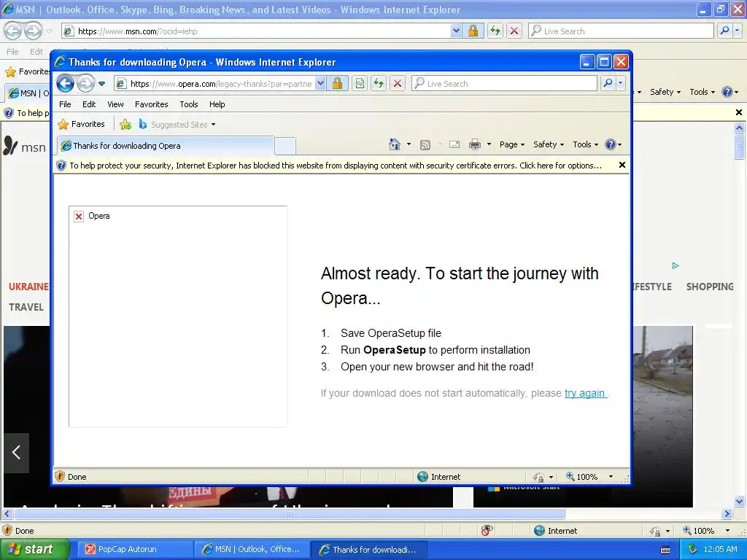Open the View menu
The image size is (747, 560).
pyautogui.click(x=115, y=104)
